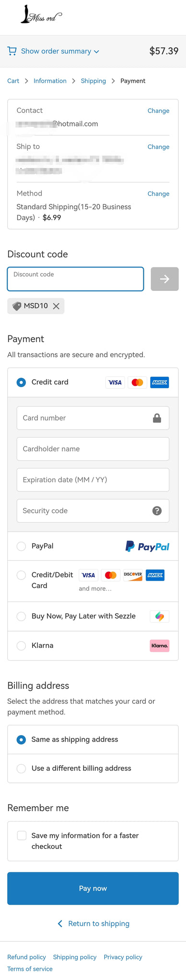Click the Pay now button

tap(93, 888)
